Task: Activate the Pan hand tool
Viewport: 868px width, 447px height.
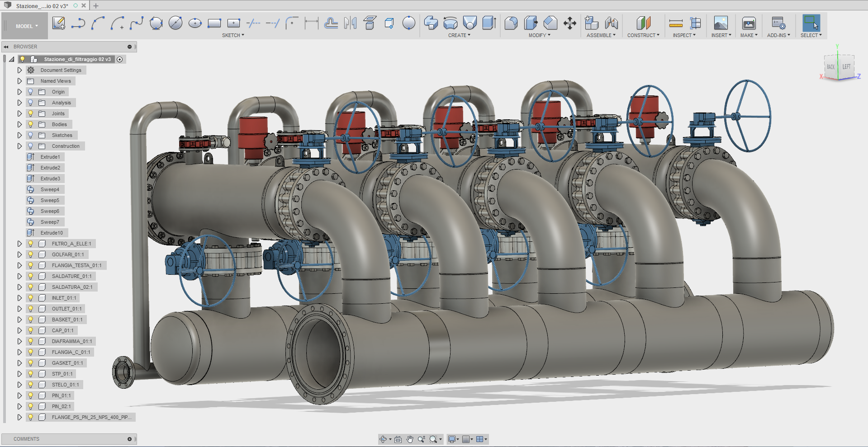Action: (410, 439)
